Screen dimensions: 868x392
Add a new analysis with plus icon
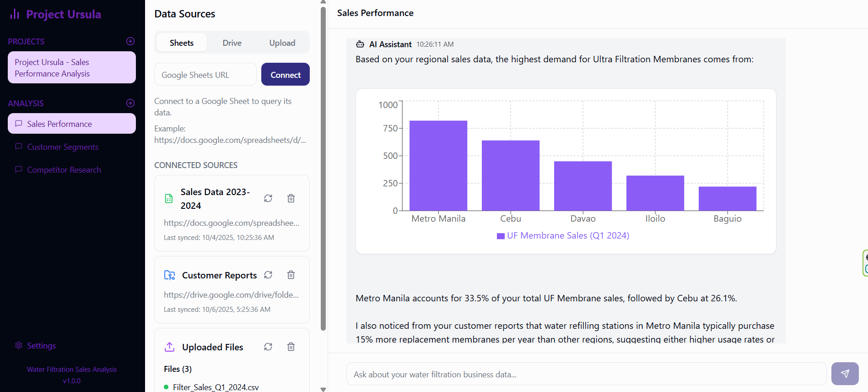[x=130, y=103]
